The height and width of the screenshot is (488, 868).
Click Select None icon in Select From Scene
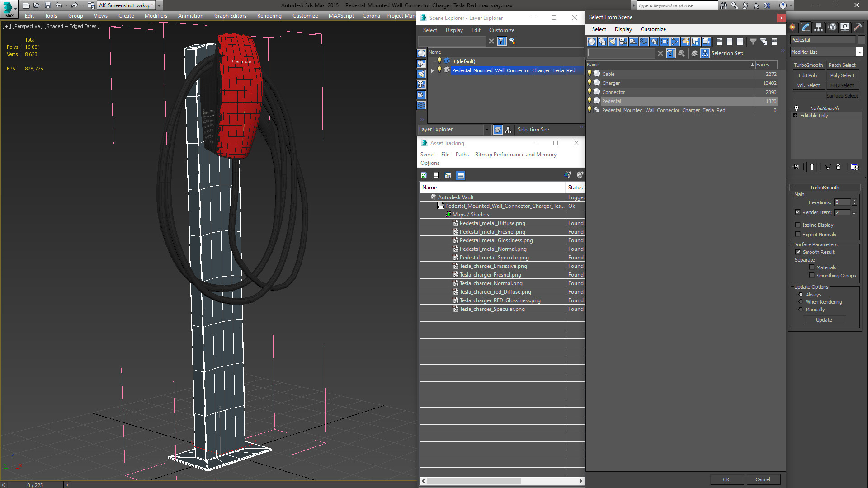(x=730, y=42)
